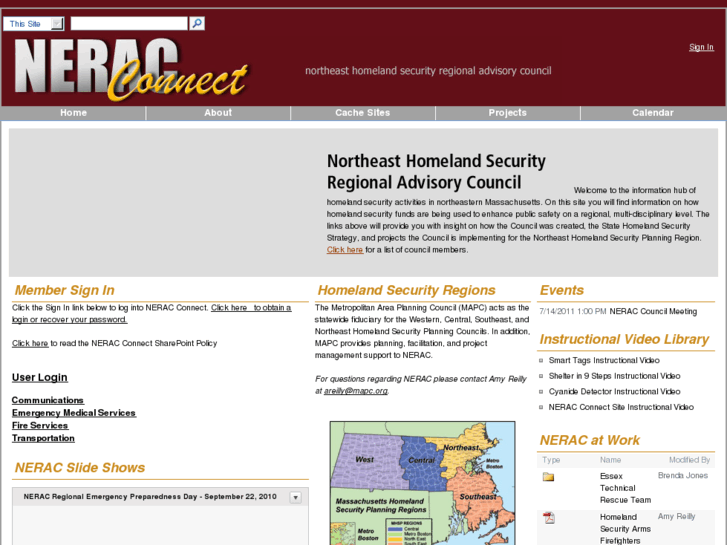Screen dimensions: 727x545
Task: Go to the Home navigation tab
Action: coord(73,113)
